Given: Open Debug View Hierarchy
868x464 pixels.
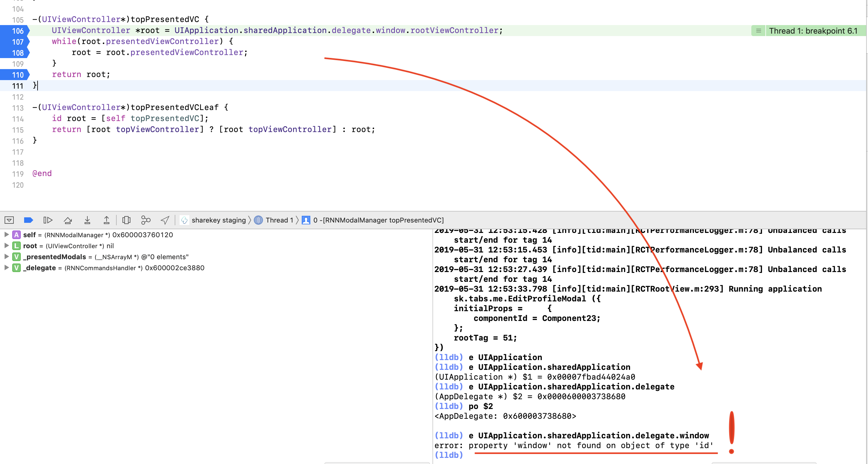Looking at the screenshot, I should click(x=126, y=220).
